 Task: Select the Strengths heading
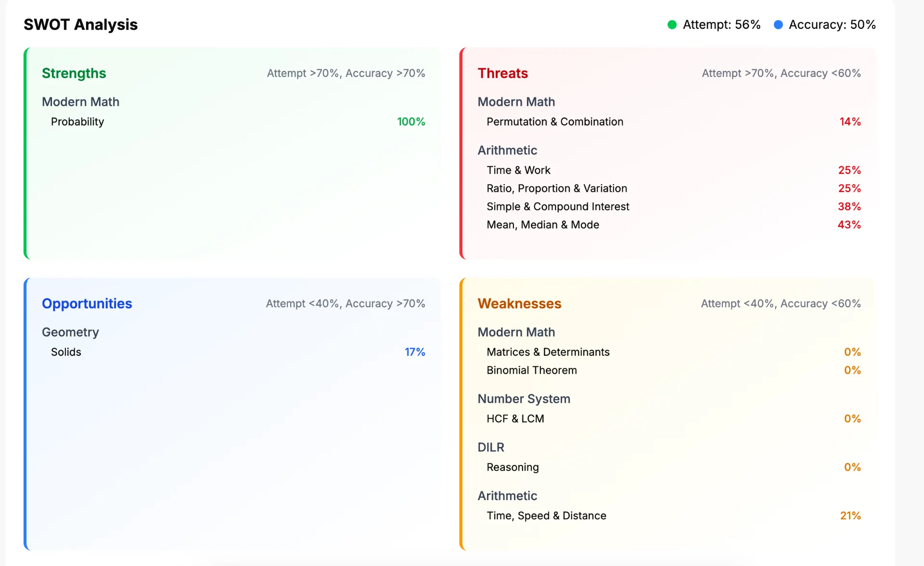[74, 73]
